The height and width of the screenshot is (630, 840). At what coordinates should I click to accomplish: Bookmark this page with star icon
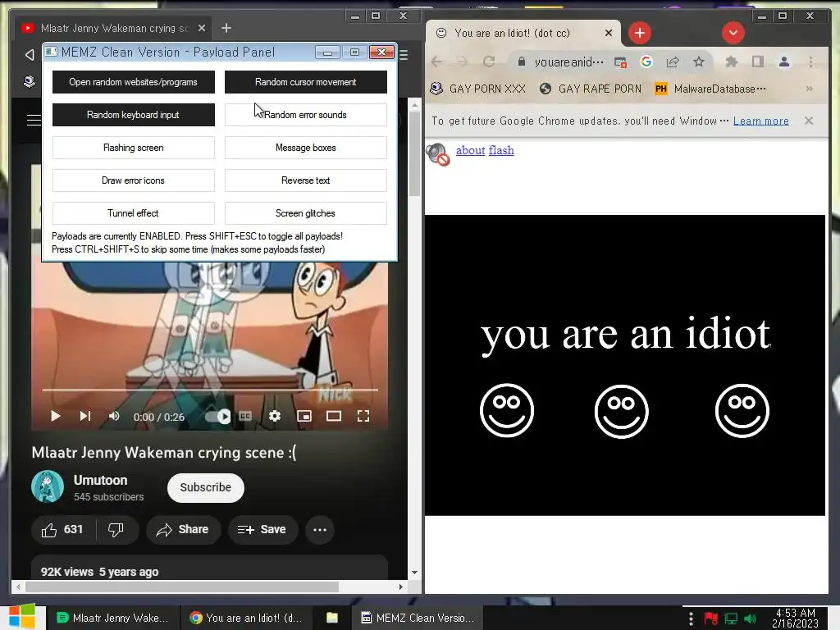coord(699,62)
